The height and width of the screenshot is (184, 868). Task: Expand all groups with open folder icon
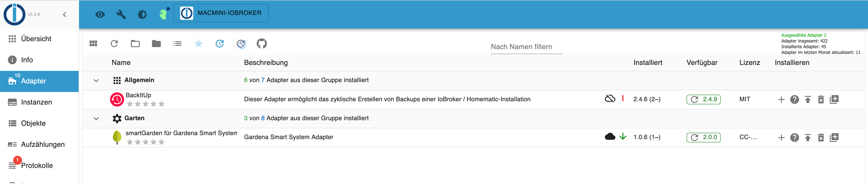click(x=135, y=44)
